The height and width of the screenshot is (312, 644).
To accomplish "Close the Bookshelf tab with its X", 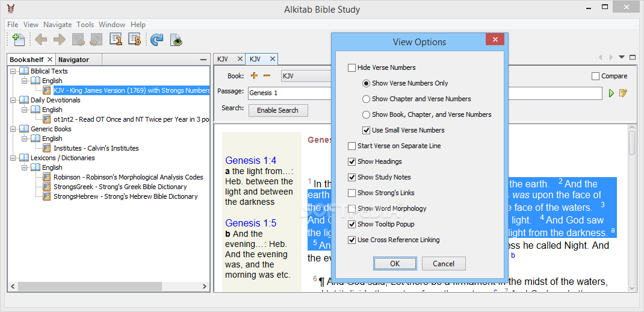I will click(x=50, y=60).
